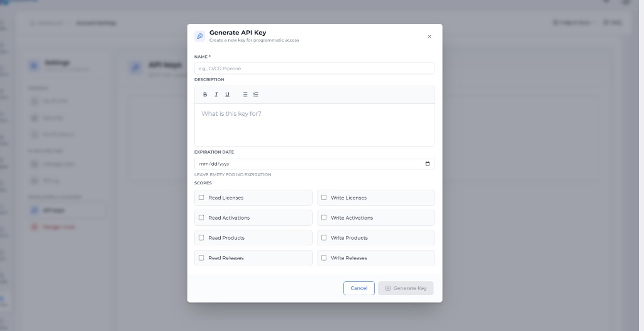Click into the description text area
644x331 pixels.
click(x=314, y=125)
